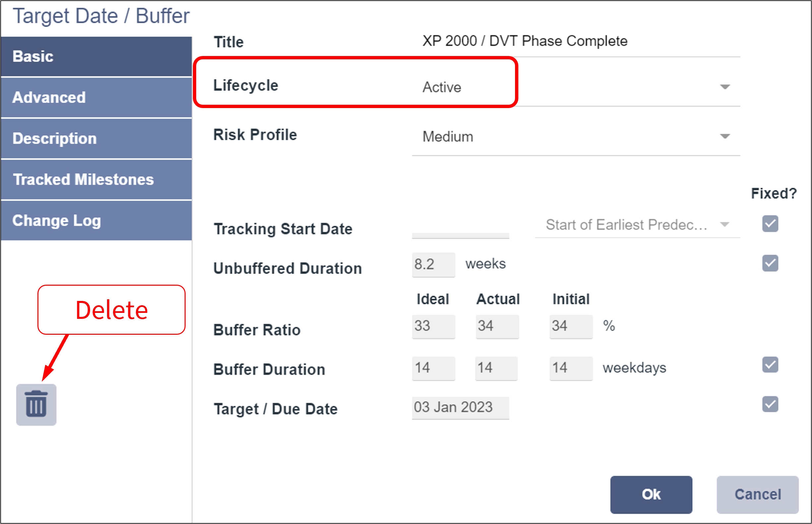Image resolution: width=812 pixels, height=524 pixels.
Task: Open the Description tab
Action: pos(96,139)
